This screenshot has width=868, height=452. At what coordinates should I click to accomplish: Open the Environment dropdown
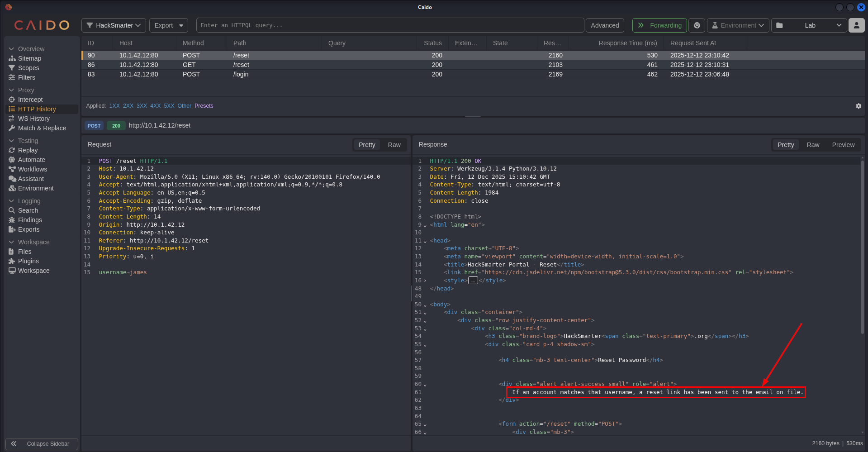click(738, 25)
